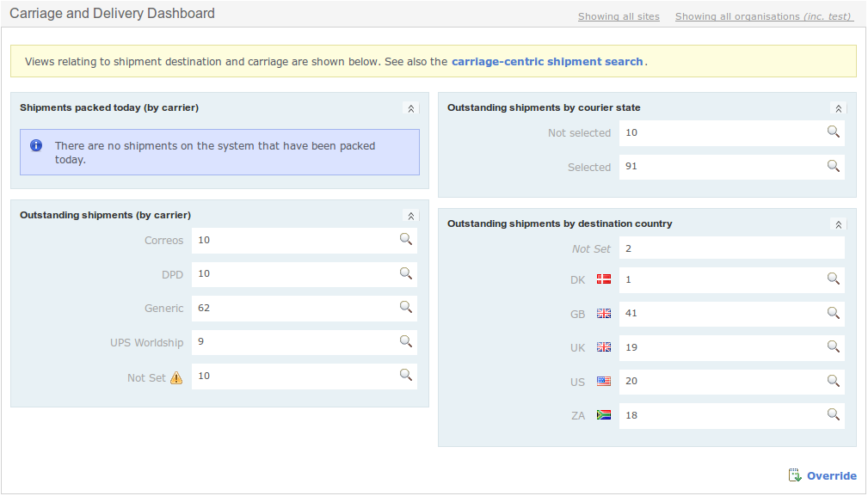Collapse the Outstanding shipments by courier state panel

coord(838,107)
